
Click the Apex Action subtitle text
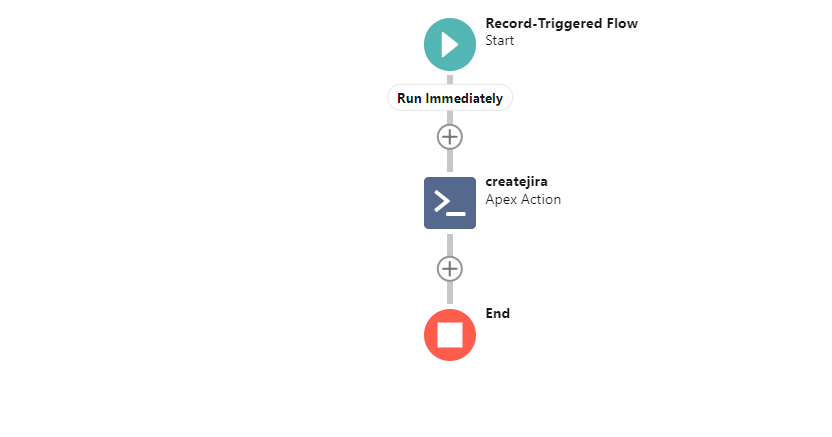tap(523, 199)
